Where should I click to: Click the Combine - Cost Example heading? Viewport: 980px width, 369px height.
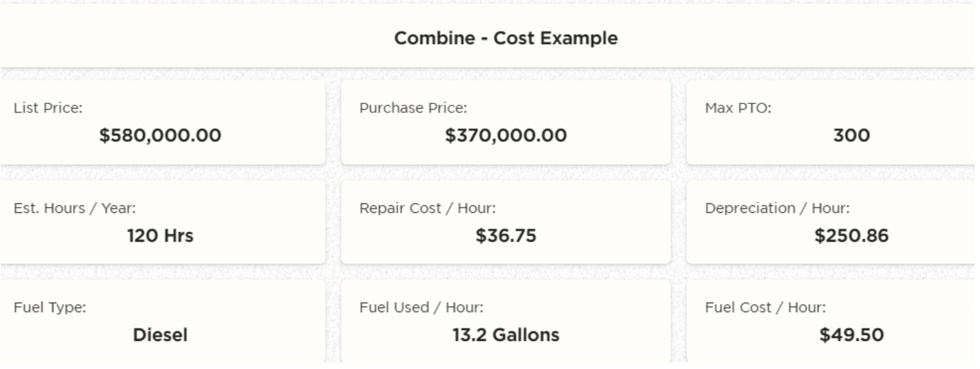point(506,39)
